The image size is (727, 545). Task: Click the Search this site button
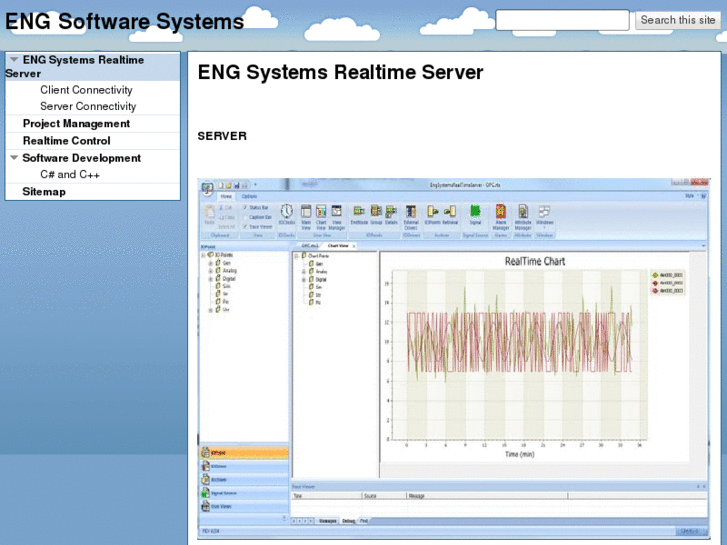677,20
